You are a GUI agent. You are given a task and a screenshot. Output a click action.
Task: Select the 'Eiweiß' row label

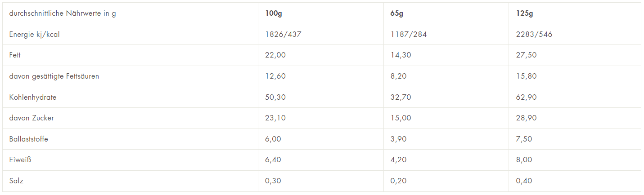click(x=20, y=160)
